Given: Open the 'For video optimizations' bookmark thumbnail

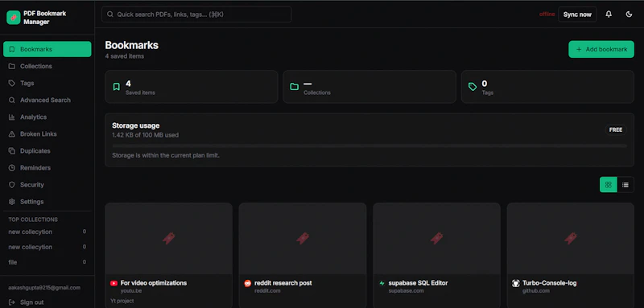Looking at the screenshot, I should [x=169, y=238].
